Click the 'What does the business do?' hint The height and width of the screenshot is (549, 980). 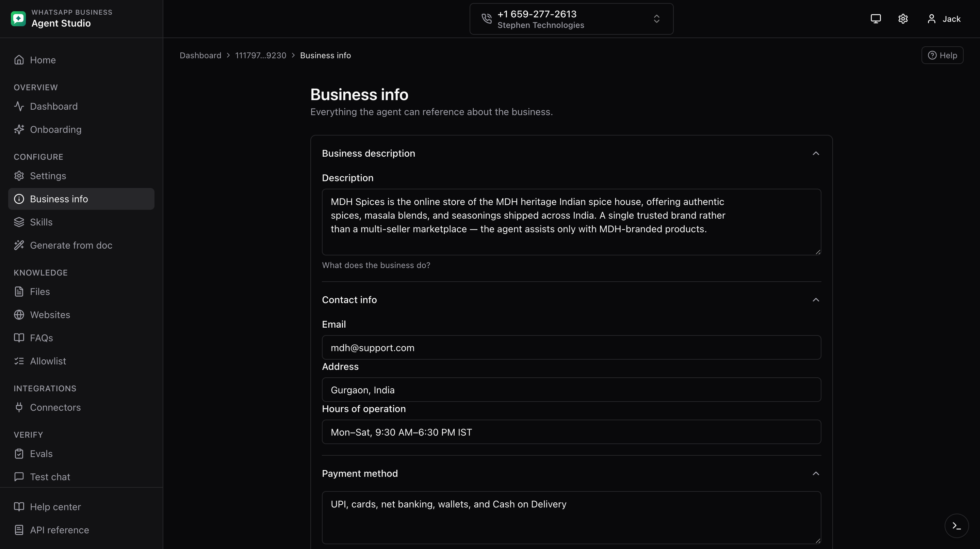[x=376, y=265]
